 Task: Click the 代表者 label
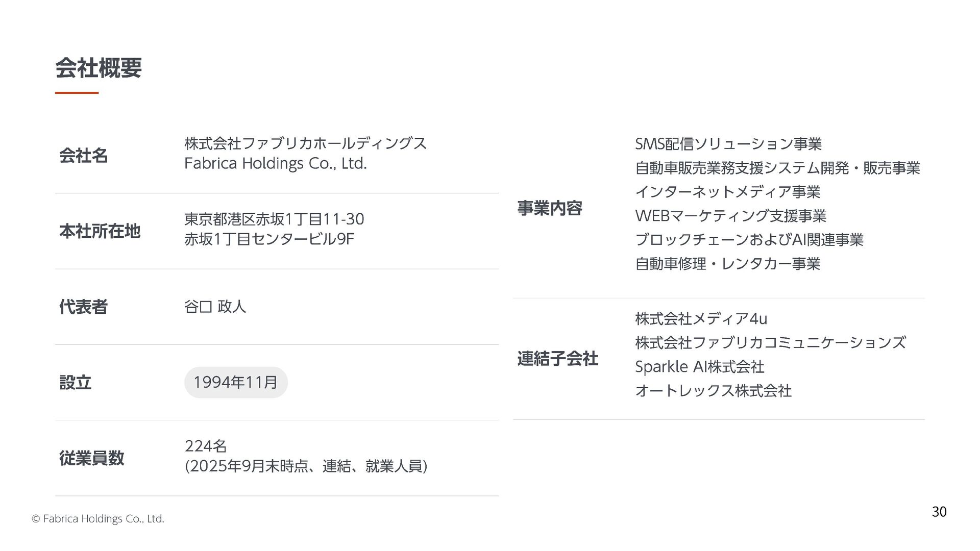tap(84, 307)
